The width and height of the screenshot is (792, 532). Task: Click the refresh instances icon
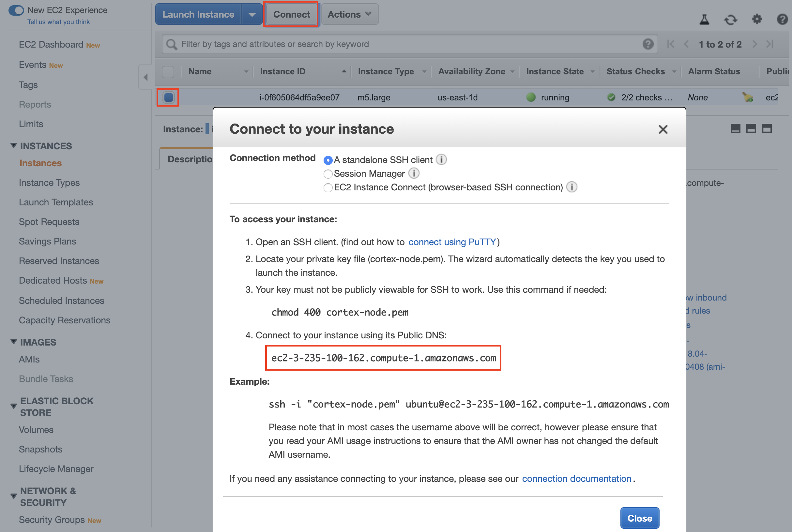[730, 20]
